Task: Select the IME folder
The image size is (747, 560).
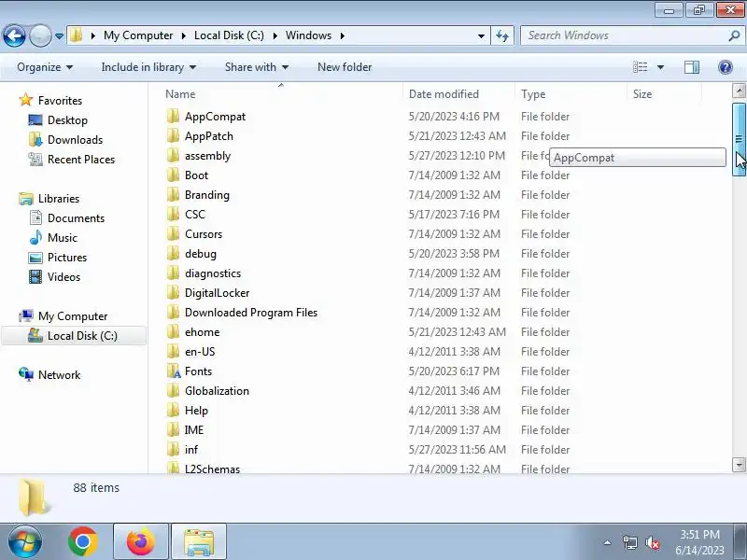Action: tap(194, 430)
